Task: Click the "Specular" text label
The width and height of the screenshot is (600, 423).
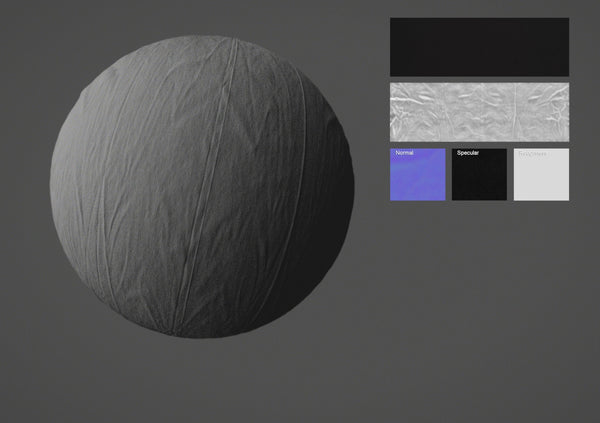Action: pos(469,153)
